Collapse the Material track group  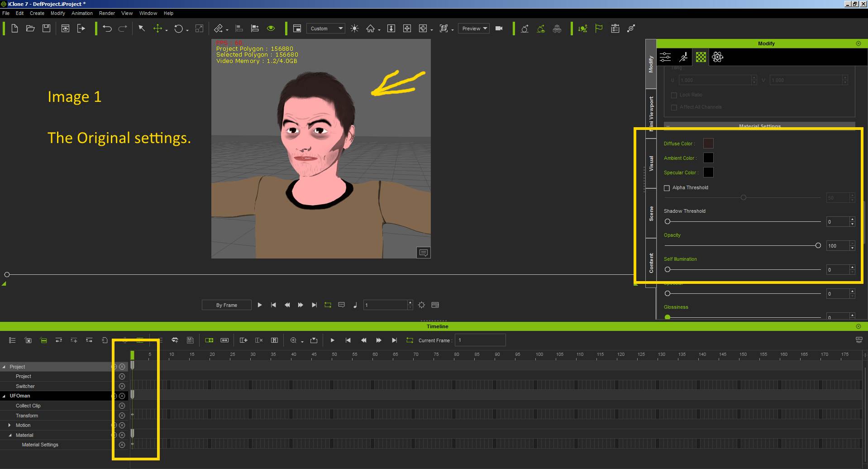click(10, 435)
